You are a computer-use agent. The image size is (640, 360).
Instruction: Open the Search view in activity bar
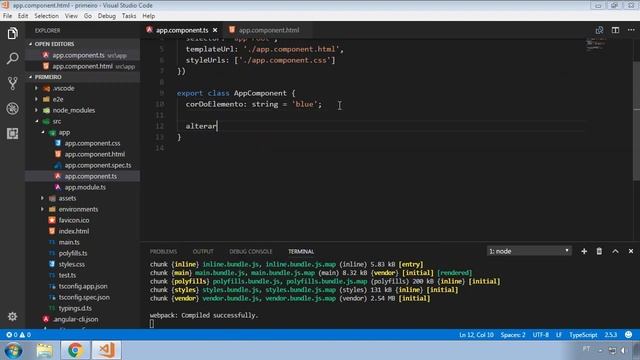coord(12,58)
